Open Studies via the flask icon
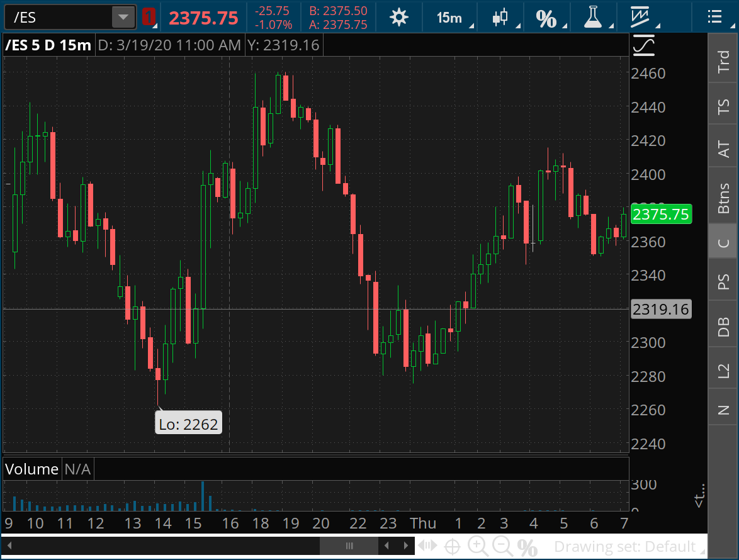Viewport: 739px width, 560px height. pyautogui.click(x=592, y=17)
